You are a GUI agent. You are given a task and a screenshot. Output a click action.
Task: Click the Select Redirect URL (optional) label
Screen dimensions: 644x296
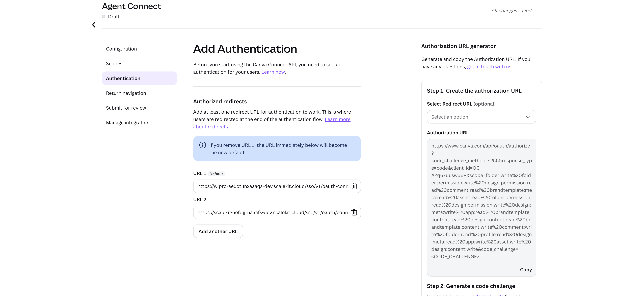(x=461, y=104)
